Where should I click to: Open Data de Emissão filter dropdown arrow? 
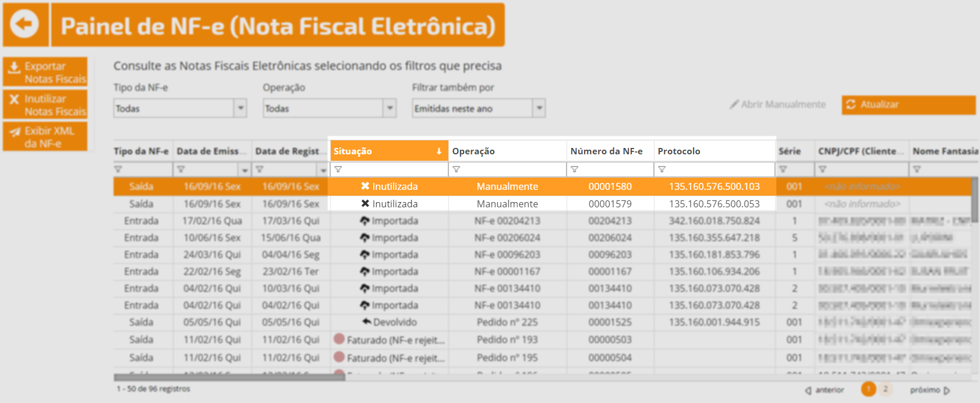pyautogui.click(x=245, y=170)
